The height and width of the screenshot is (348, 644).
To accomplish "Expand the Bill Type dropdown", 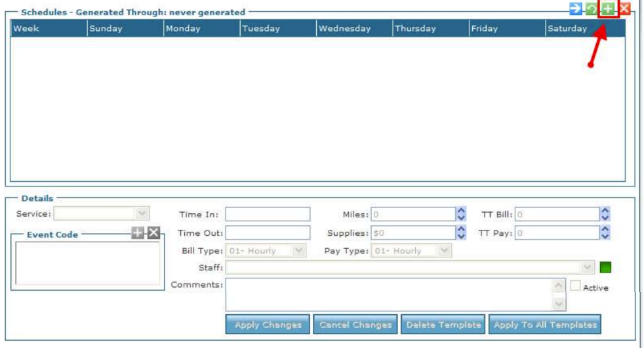I will coord(299,250).
